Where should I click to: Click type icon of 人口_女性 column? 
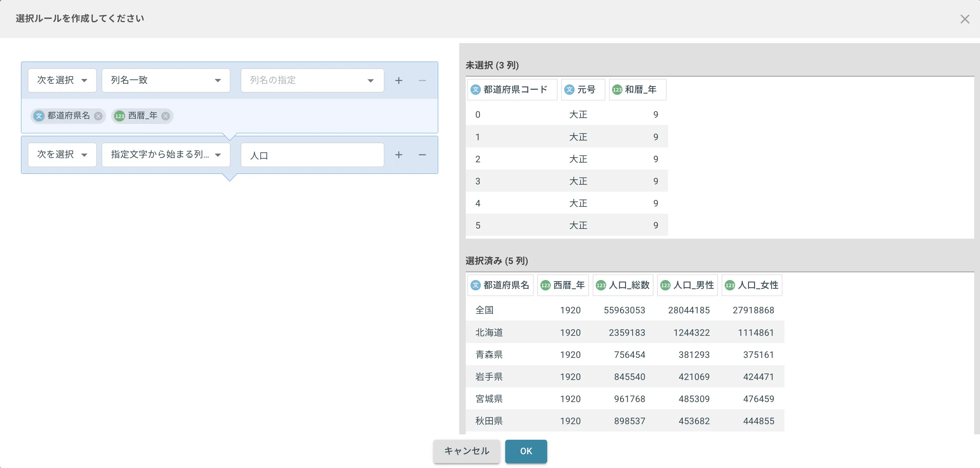[730, 285]
